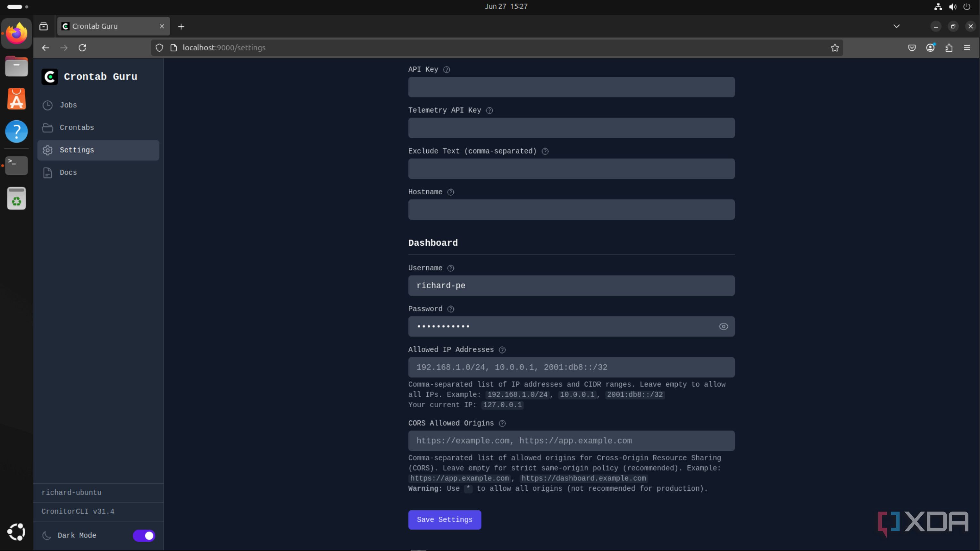Close the Crontab Guru tab
This screenshot has height=551, width=980.
162,26
